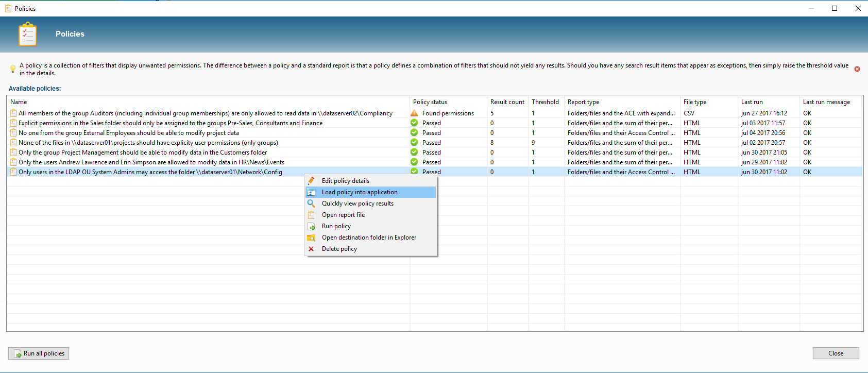The width and height of the screenshot is (868, 373).
Task: Choose Delete policy from the context menu
Action: 339,249
